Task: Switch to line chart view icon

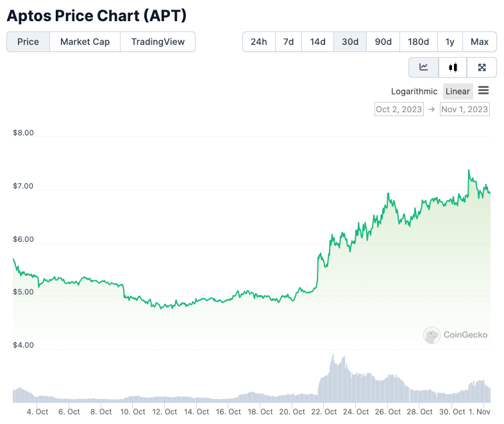Action: pyautogui.click(x=424, y=67)
